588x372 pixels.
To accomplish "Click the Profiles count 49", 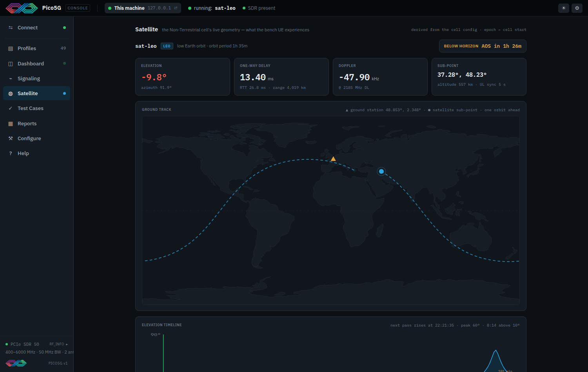I will coord(63,48).
